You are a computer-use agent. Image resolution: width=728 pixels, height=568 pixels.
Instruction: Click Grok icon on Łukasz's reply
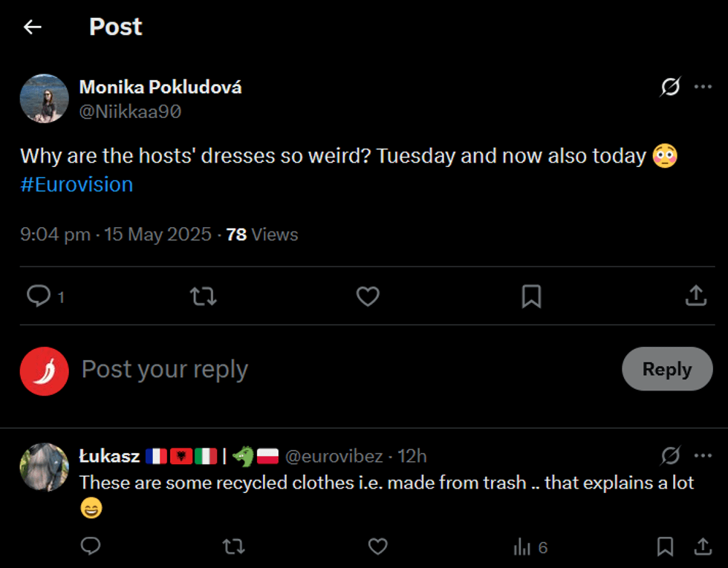click(669, 456)
